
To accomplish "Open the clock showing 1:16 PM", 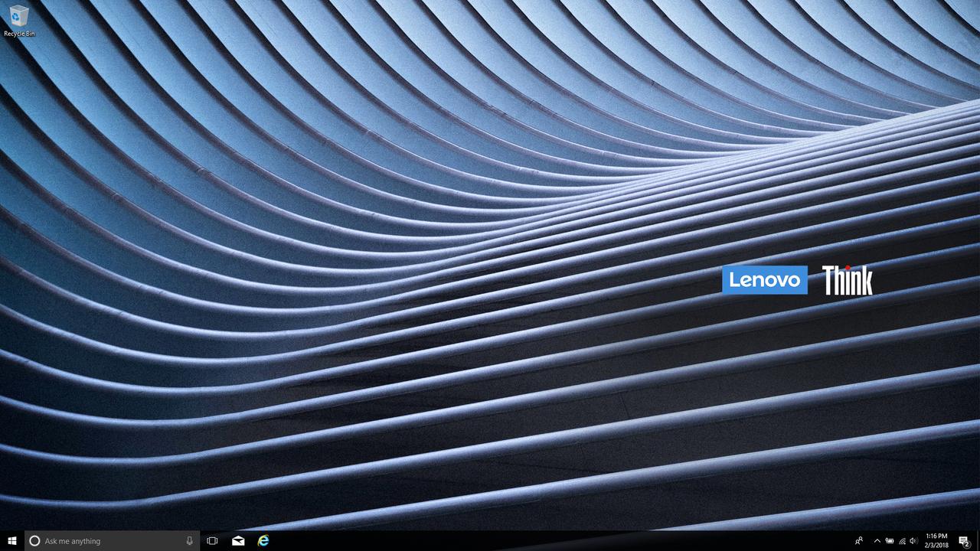I will click(x=936, y=541).
